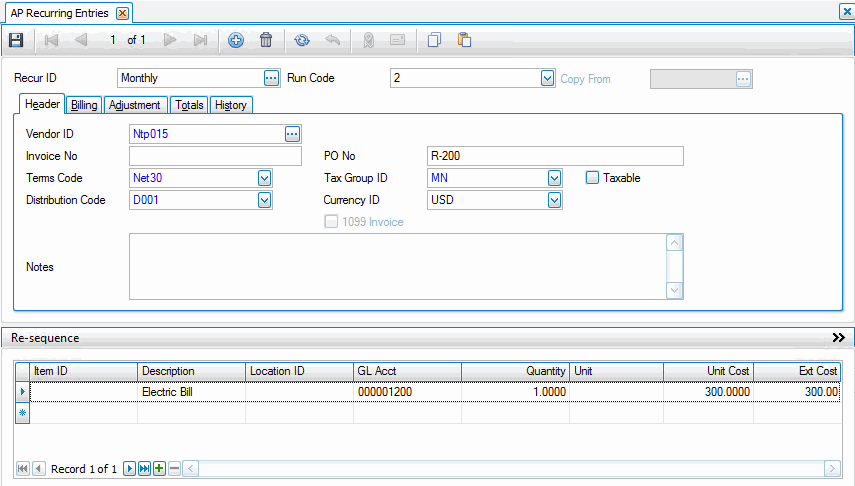
Task: Open the Currency ID dropdown list
Action: (555, 200)
